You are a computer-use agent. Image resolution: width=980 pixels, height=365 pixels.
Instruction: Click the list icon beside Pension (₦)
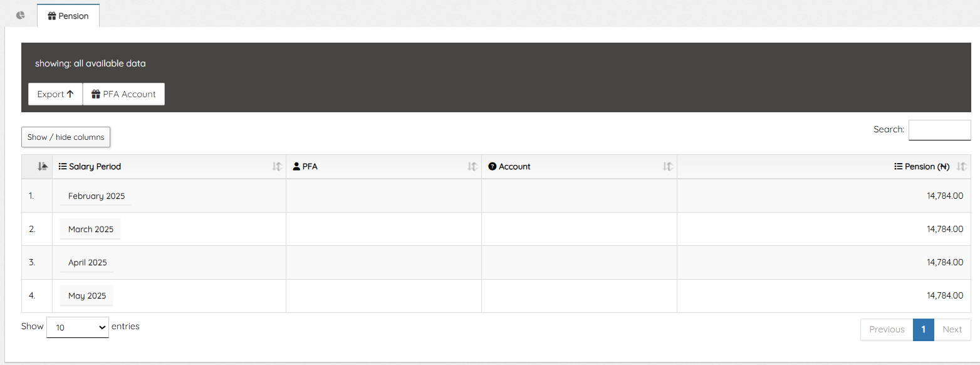(x=899, y=167)
